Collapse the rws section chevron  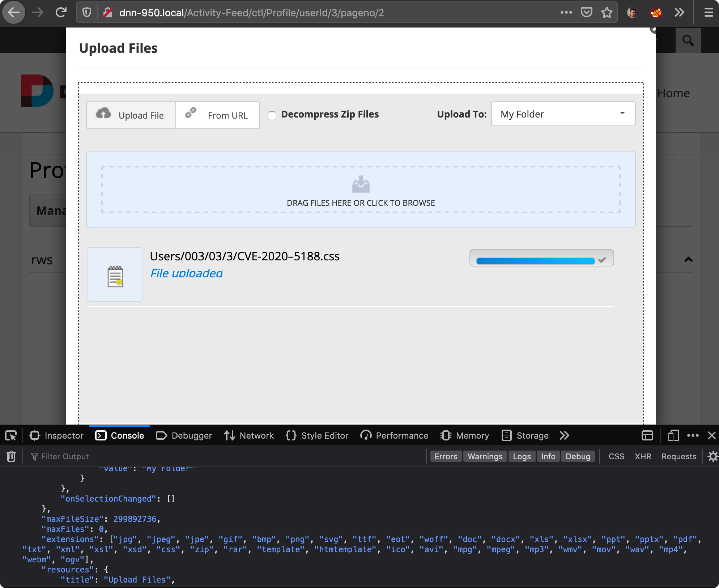click(x=688, y=260)
